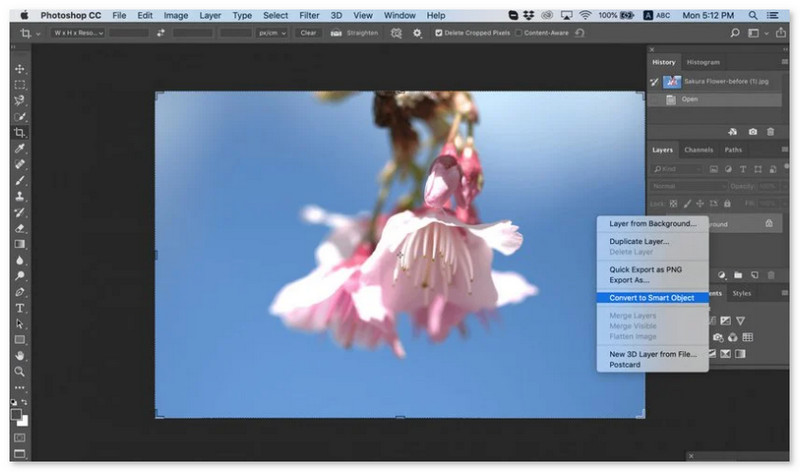
Task: Toggle pixel layer filter icon
Action: (x=714, y=169)
